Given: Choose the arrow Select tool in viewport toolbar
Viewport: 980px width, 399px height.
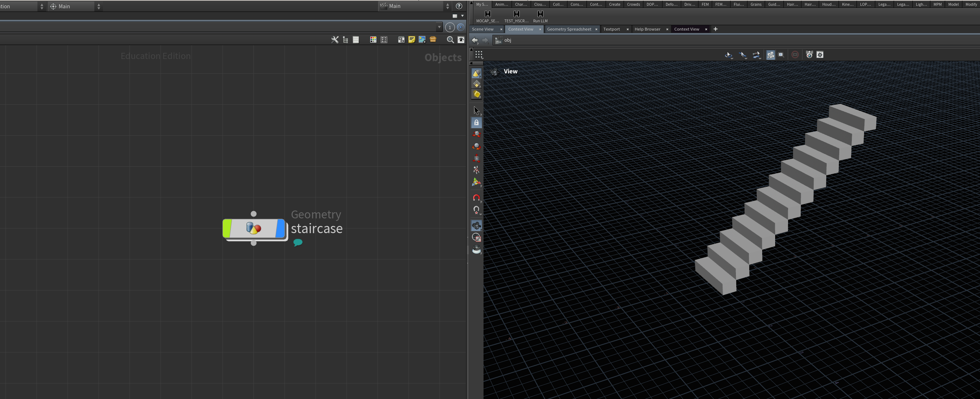Looking at the screenshot, I should click(x=476, y=110).
